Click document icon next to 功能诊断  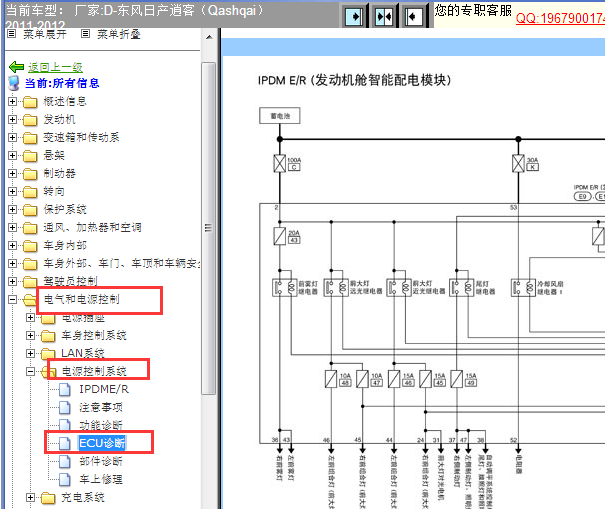click(65, 425)
